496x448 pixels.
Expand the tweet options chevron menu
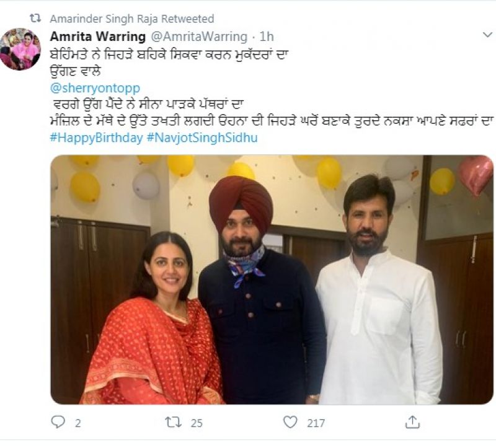pos(487,35)
